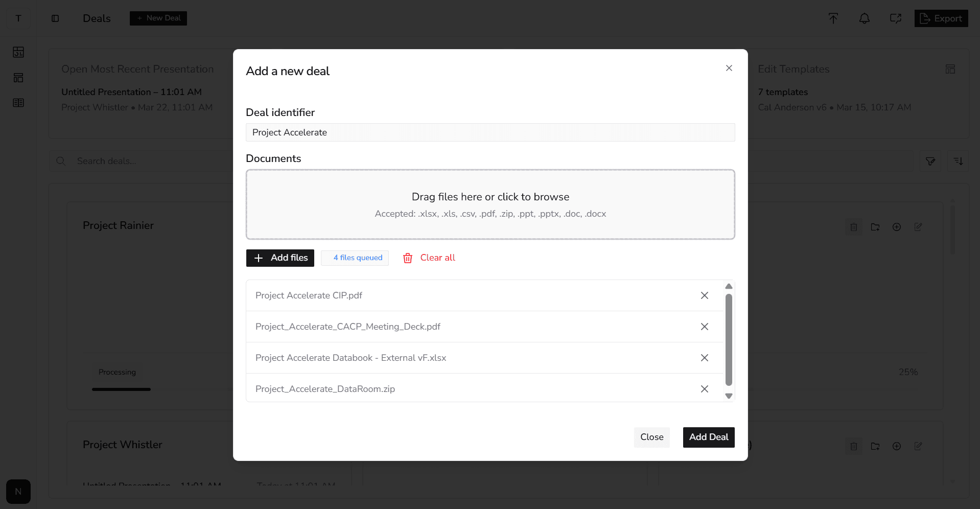Click the trash icon on the deal card

click(853, 226)
